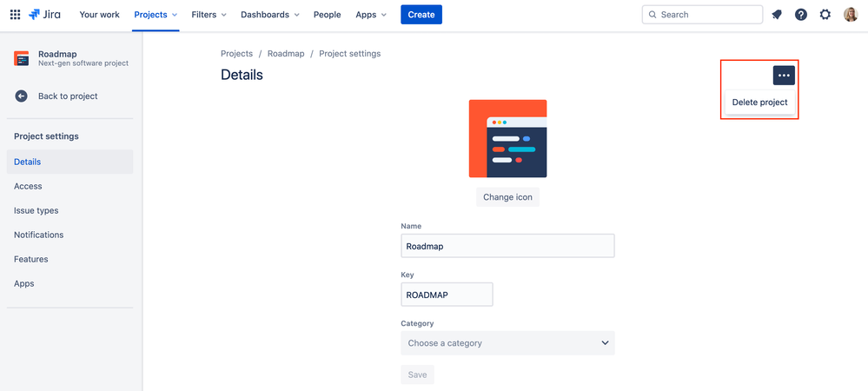
Task: Click the Project settings breadcrumb link
Action: pos(350,54)
